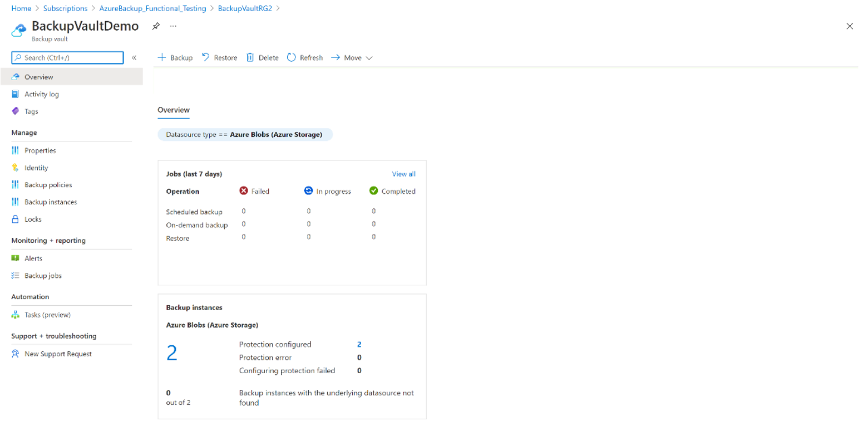
Task: Trigger a new Backup from the toolbar
Action: click(175, 57)
